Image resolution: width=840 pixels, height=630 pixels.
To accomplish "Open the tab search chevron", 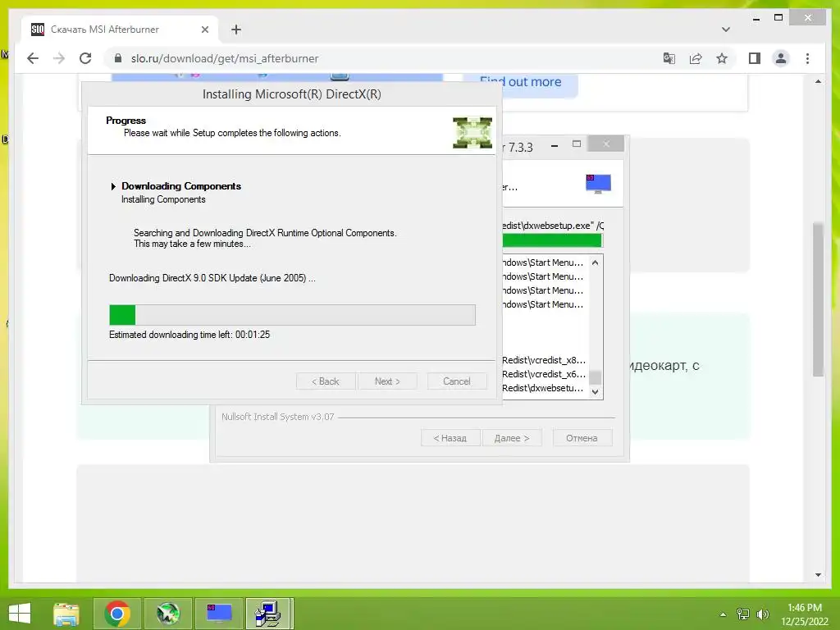I will point(726,30).
